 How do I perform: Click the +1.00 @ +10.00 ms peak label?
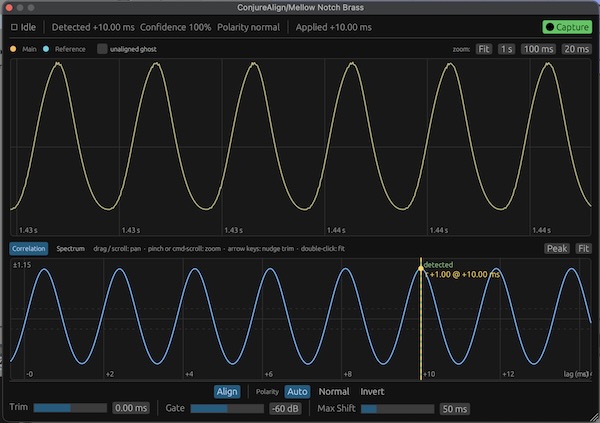coord(463,274)
